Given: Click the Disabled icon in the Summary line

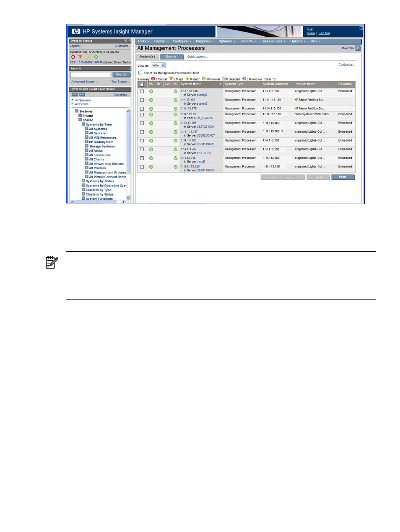Looking at the screenshot, I should 223,79.
